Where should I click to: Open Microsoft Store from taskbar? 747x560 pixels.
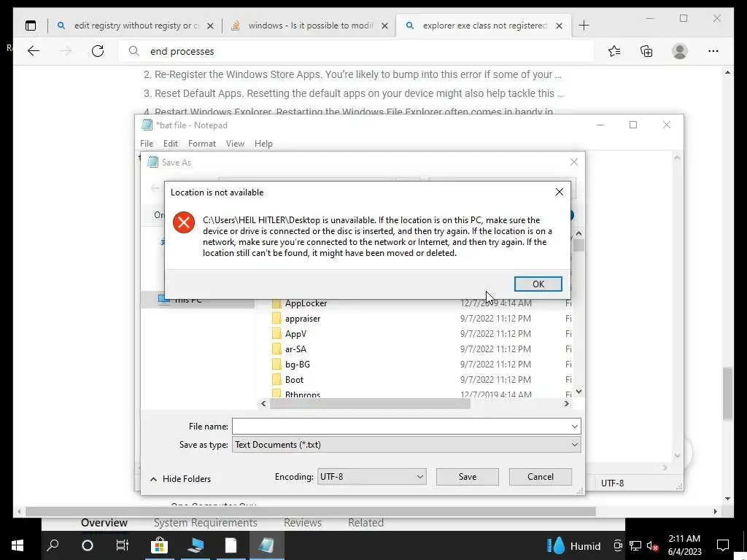point(159,545)
